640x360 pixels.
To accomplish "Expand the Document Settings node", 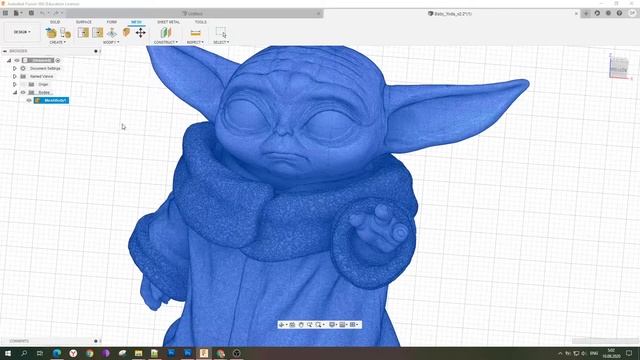I will tap(15, 69).
